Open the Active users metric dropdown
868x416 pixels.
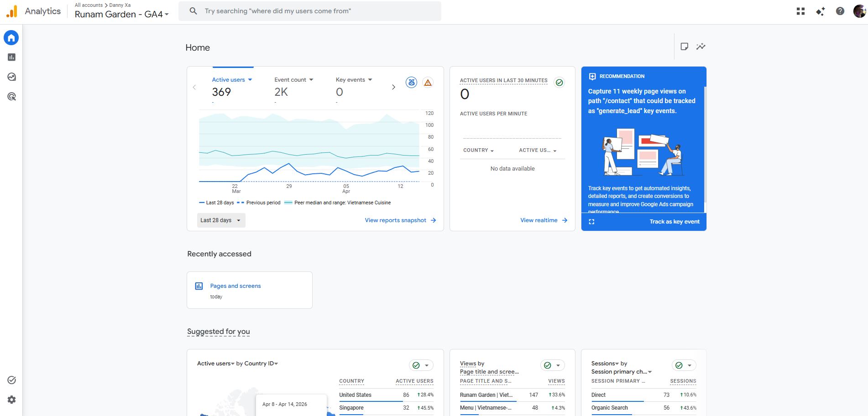point(232,79)
